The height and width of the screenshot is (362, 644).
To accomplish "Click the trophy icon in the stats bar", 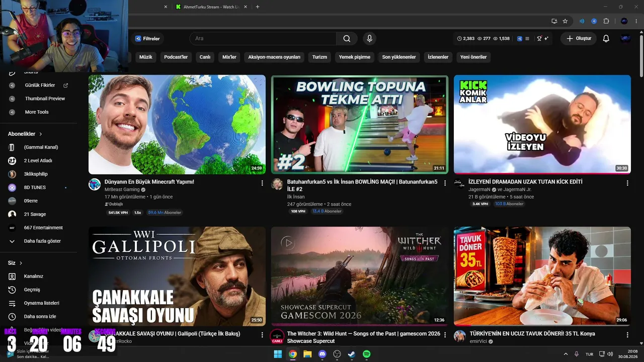I will click(539, 39).
